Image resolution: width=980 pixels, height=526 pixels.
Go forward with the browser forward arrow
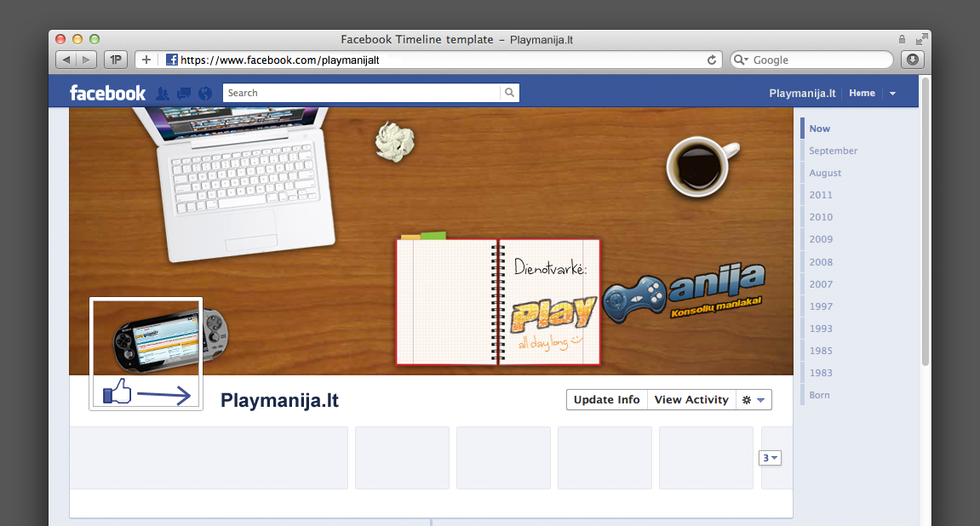point(86,60)
